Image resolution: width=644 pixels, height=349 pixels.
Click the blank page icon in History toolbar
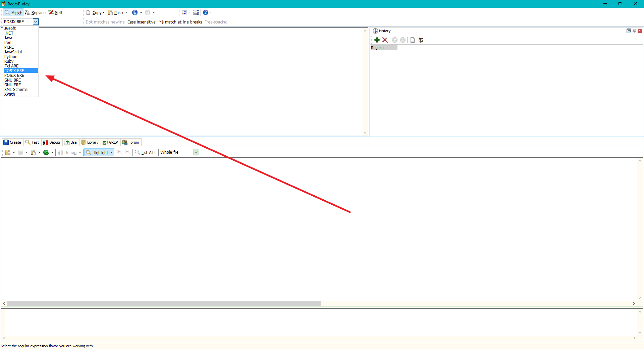point(413,40)
